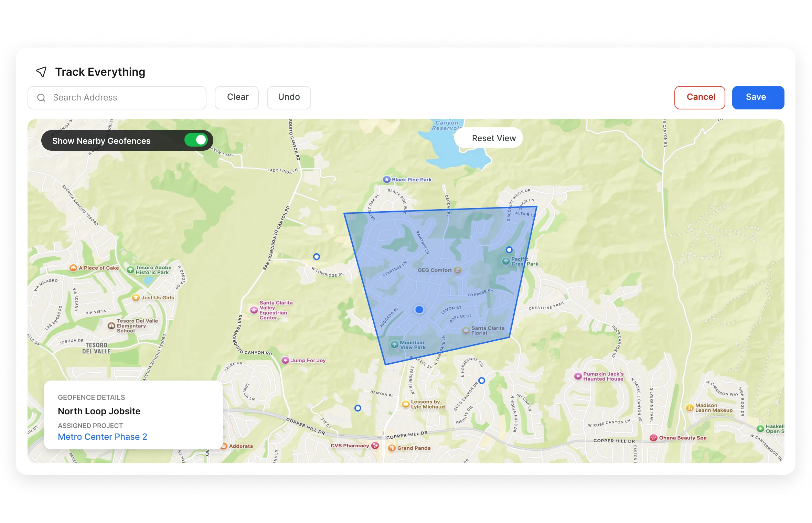Viewport: 812px width, 523px height.
Task: Click the Black Pine Park map pin
Action: (x=387, y=180)
